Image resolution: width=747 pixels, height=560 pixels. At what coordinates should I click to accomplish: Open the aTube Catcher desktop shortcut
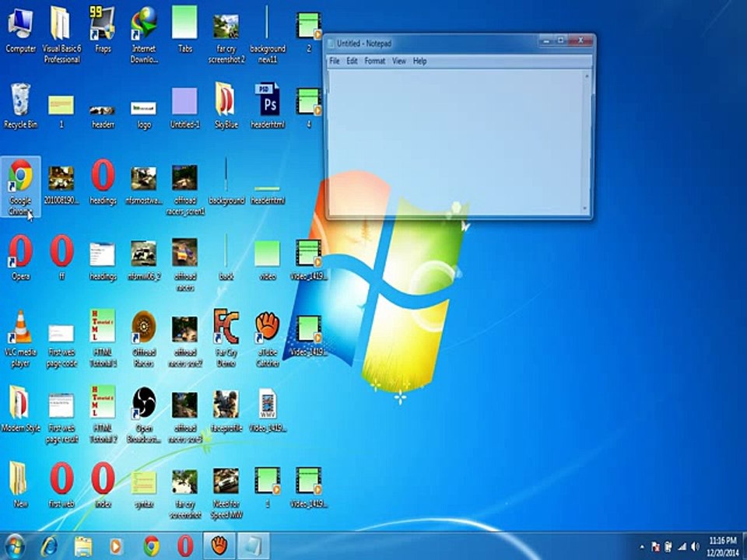(x=267, y=338)
